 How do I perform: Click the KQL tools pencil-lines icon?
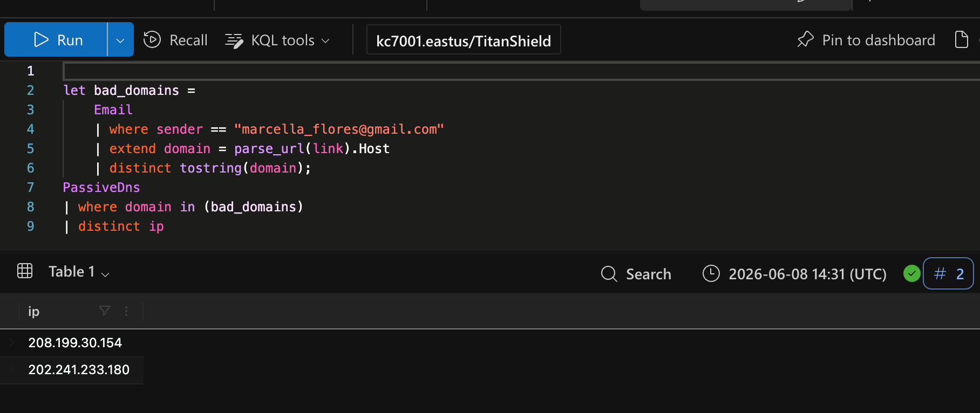click(234, 40)
